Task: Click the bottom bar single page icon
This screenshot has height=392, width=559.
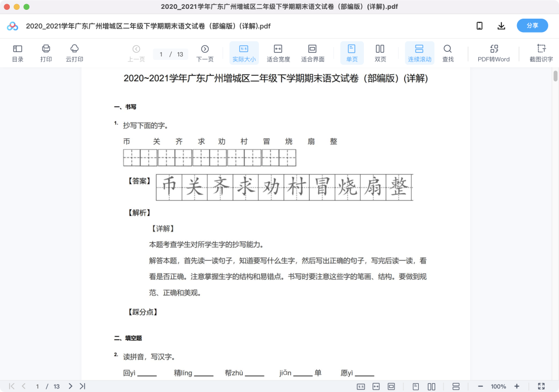Action: pyautogui.click(x=416, y=387)
